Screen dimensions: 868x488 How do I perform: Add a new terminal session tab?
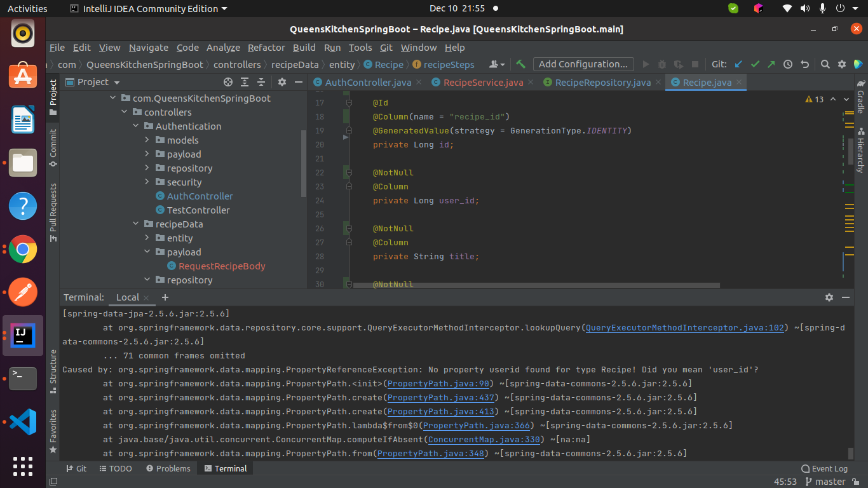(x=165, y=297)
